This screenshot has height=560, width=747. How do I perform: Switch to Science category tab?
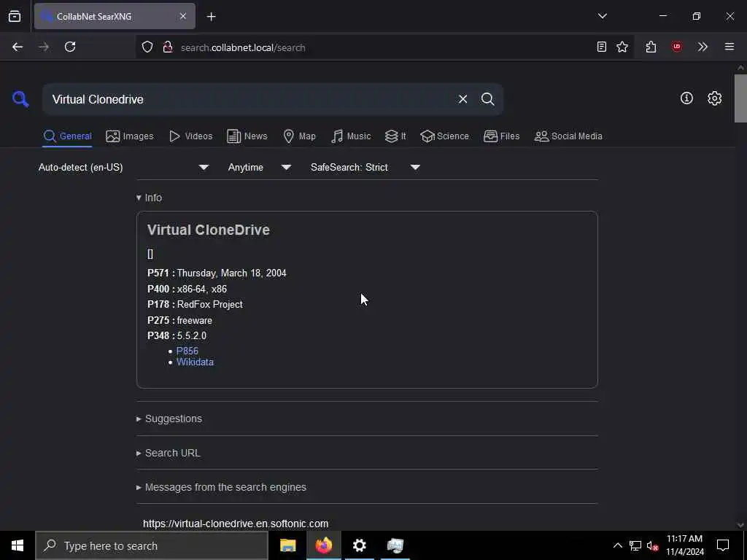click(444, 136)
